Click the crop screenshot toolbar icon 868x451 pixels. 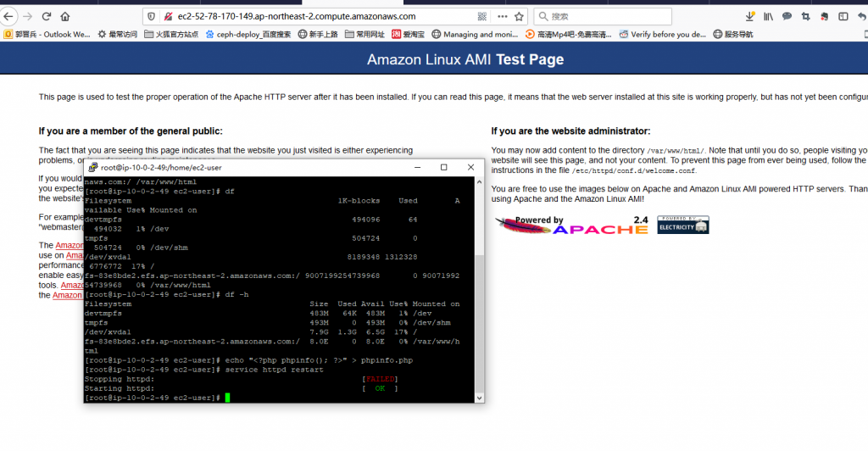coord(805,17)
